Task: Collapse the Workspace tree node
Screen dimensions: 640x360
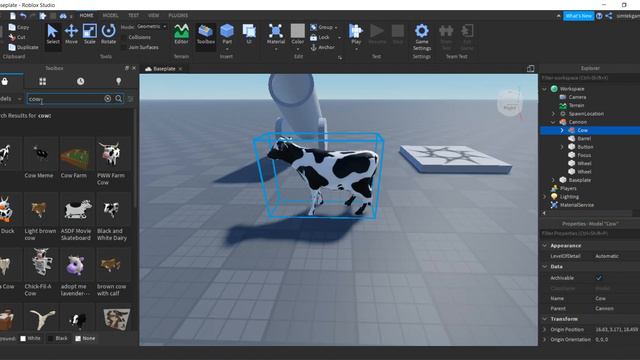Action: pos(544,89)
